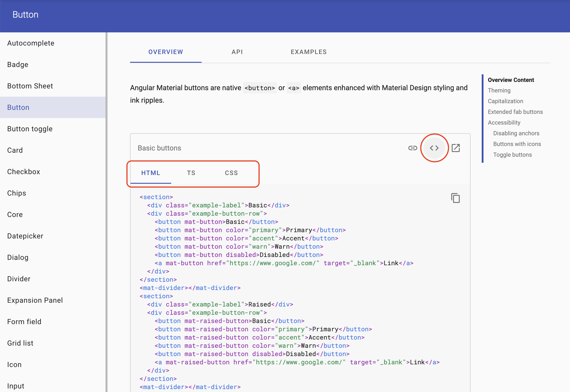Switch to the API tab
Image resolution: width=570 pixels, height=392 pixels.
coord(237,52)
